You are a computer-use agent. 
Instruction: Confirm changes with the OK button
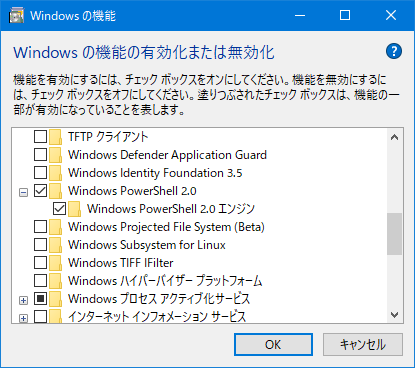[273, 344]
